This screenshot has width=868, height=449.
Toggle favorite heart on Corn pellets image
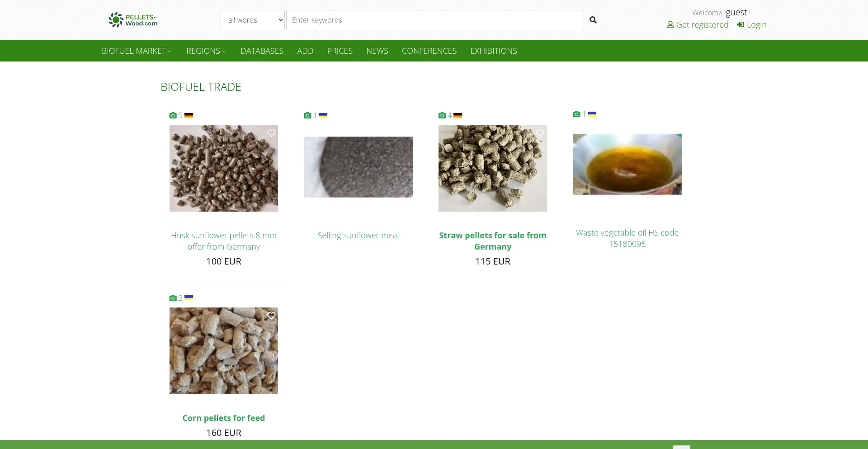click(x=271, y=316)
